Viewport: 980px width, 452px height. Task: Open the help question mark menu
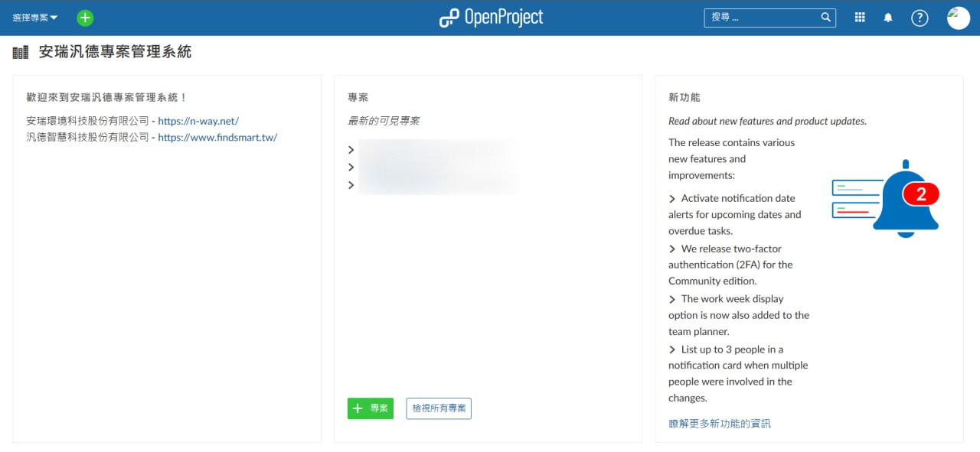tap(920, 18)
